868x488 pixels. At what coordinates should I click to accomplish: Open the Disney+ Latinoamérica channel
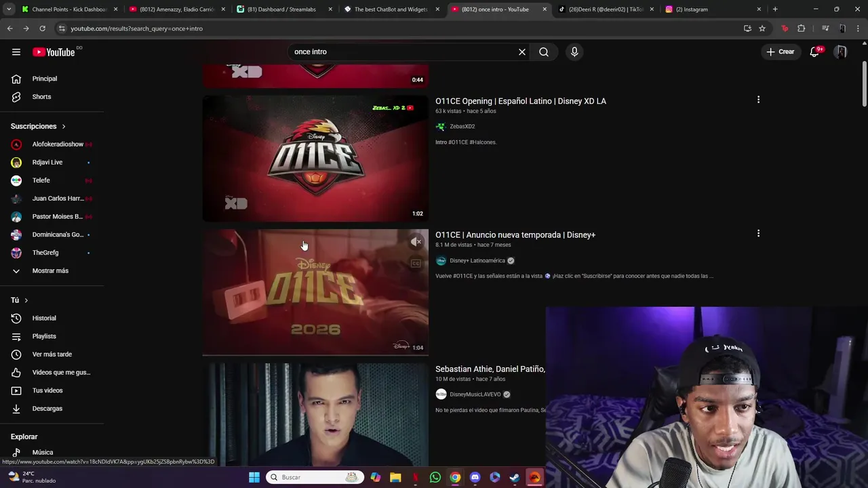coord(477,261)
